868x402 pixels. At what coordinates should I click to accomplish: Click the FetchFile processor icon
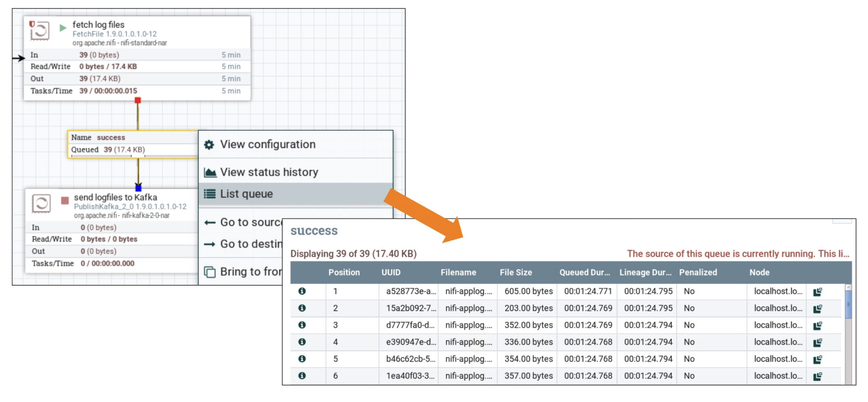[40, 31]
